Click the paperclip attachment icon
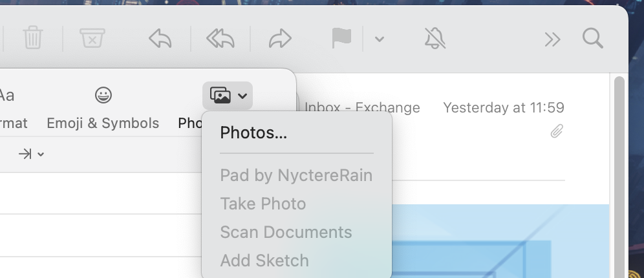 pyautogui.click(x=557, y=132)
